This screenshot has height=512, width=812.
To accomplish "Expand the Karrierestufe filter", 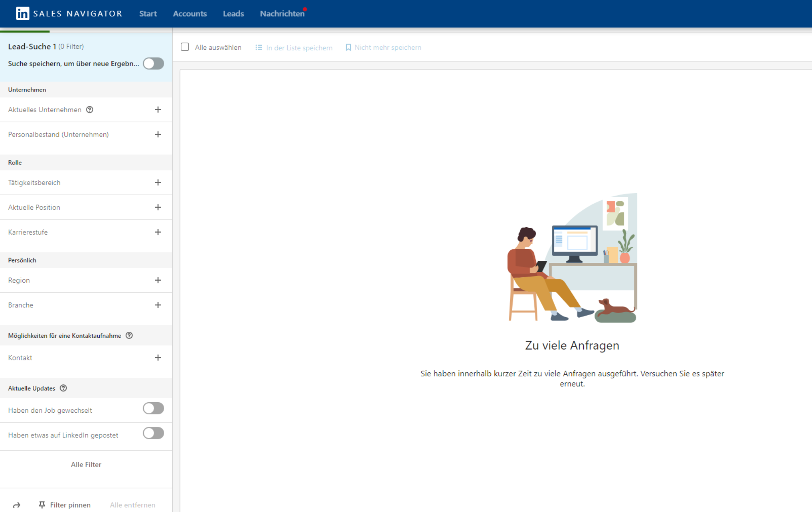I will click(158, 232).
